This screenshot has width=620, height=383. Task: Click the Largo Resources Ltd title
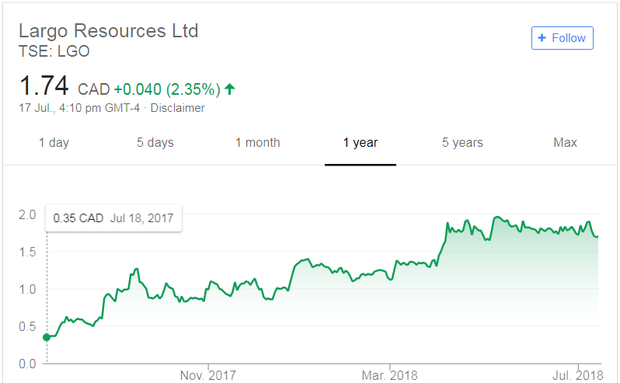click(x=108, y=31)
